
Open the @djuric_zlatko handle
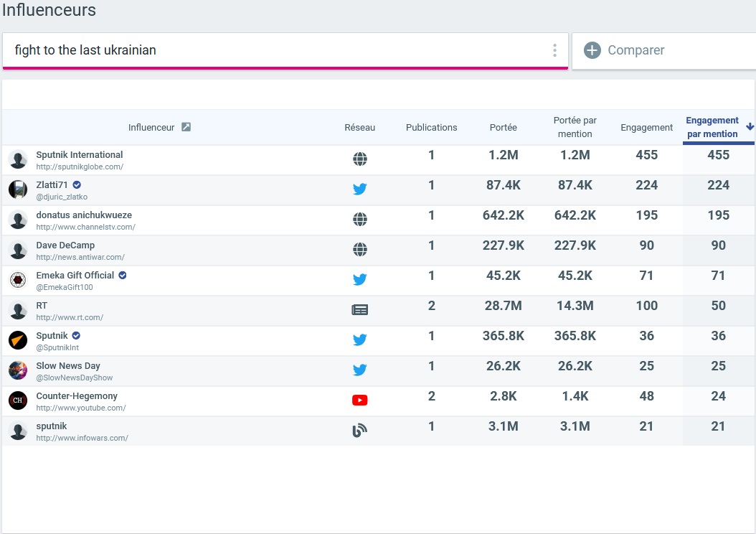(x=62, y=197)
